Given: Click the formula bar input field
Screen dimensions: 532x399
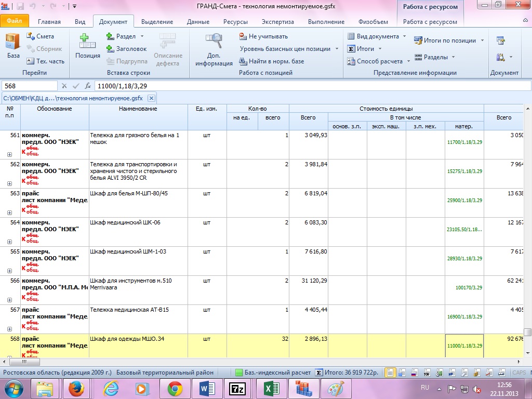Looking at the screenshot, I should (x=312, y=86).
